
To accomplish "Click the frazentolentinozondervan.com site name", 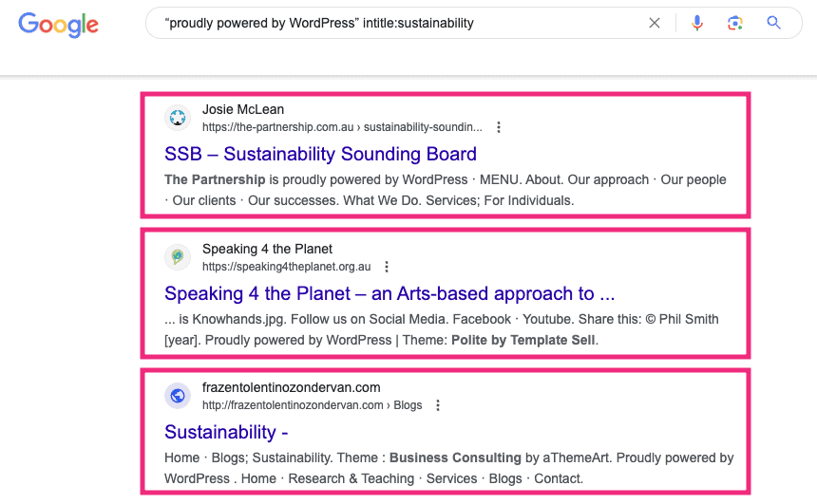I will [292, 387].
